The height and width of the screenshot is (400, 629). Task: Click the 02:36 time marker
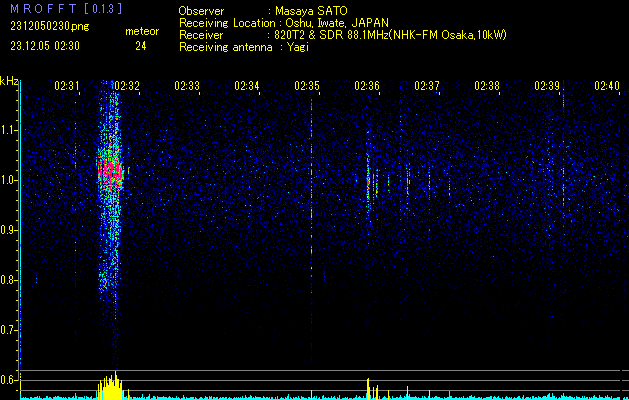[x=367, y=86]
